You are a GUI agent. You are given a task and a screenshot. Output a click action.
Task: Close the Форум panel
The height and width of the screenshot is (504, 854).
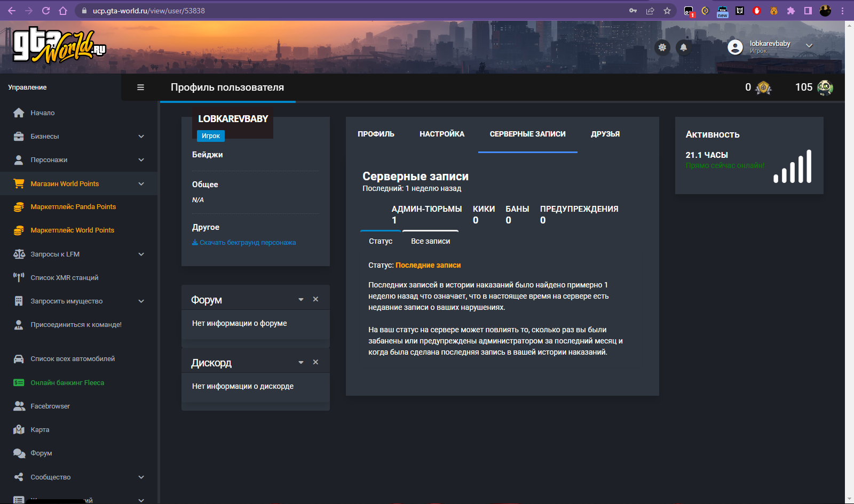click(315, 299)
